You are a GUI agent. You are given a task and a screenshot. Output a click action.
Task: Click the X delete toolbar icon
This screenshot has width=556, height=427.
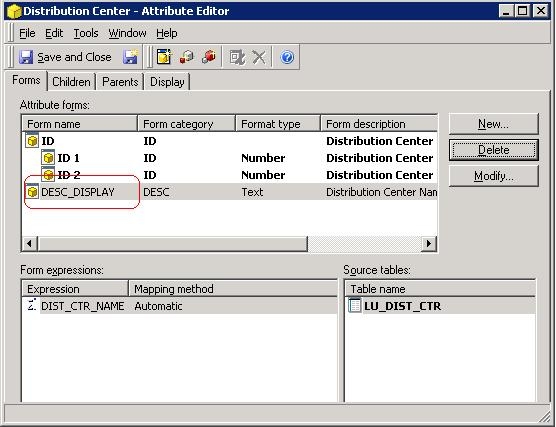coord(259,57)
